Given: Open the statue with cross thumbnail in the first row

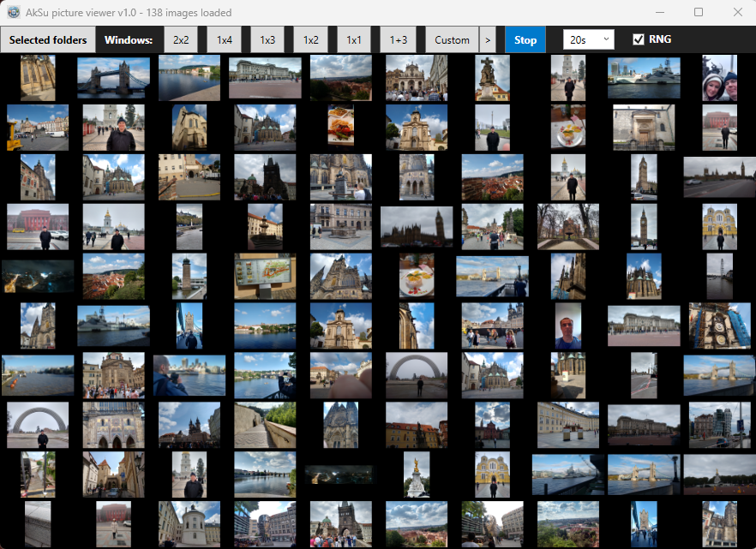Looking at the screenshot, I should click(x=492, y=78).
